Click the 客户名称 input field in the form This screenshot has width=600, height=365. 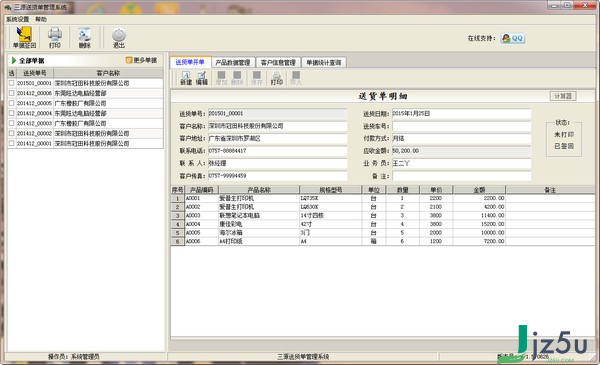(x=277, y=126)
